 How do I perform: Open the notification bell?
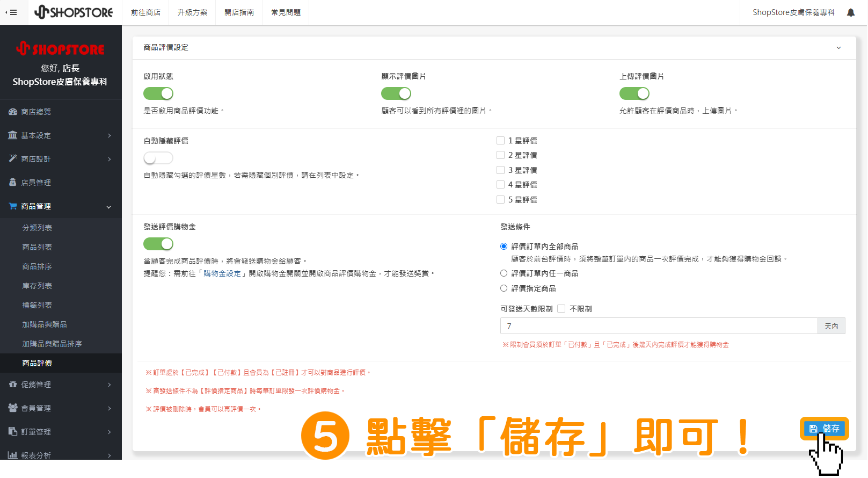pyautogui.click(x=851, y=12)
